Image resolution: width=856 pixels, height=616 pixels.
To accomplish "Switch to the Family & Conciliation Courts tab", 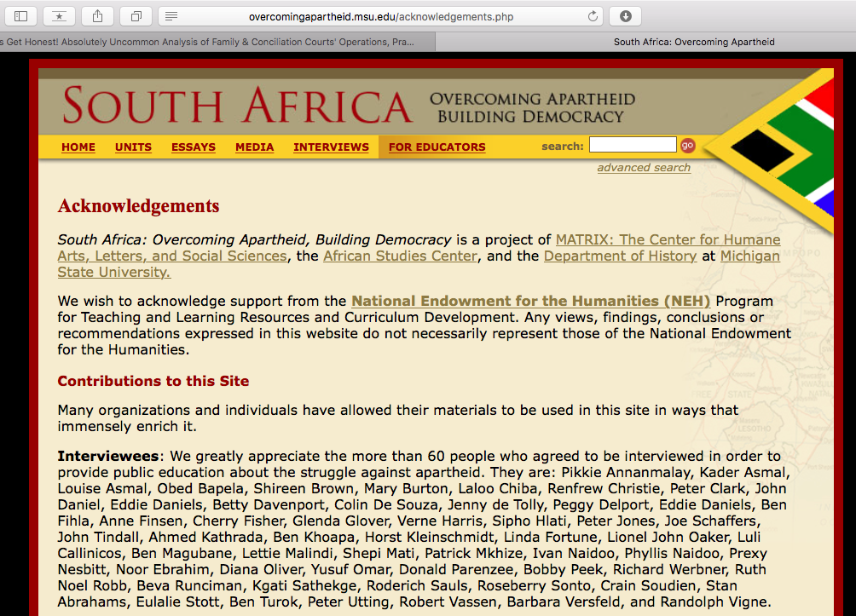I will 213,42.
